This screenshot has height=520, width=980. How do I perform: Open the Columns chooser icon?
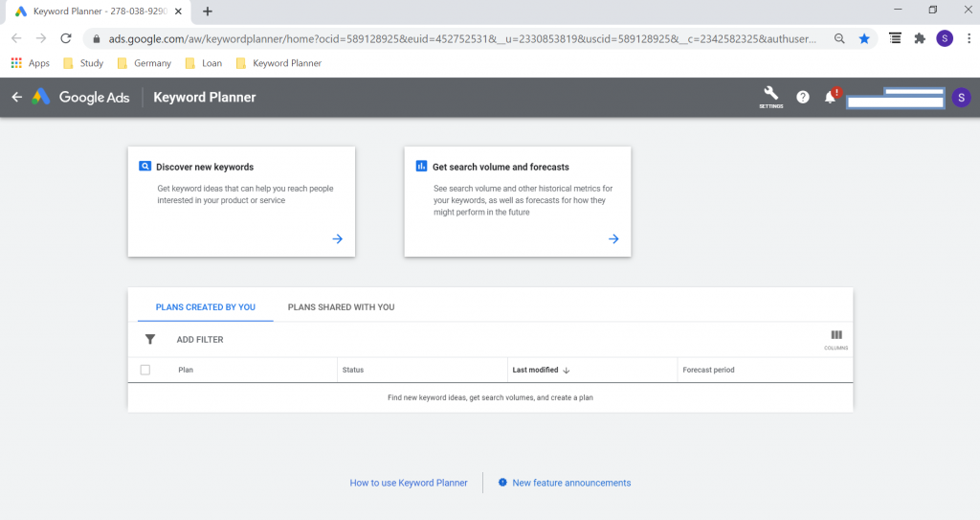click(x=836, y=339)
